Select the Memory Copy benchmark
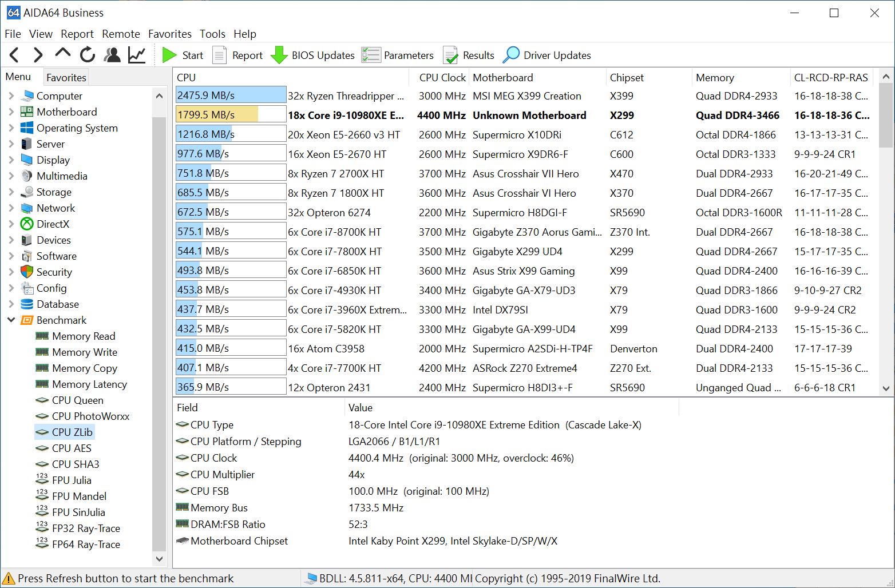 (85, 368)
